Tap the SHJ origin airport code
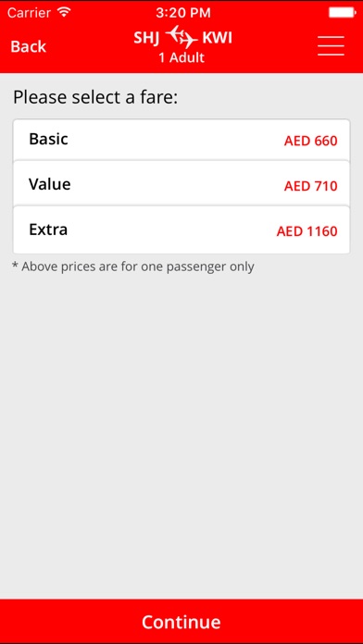The height and width of the screenshot is (644, 363). tap(146, 38)
